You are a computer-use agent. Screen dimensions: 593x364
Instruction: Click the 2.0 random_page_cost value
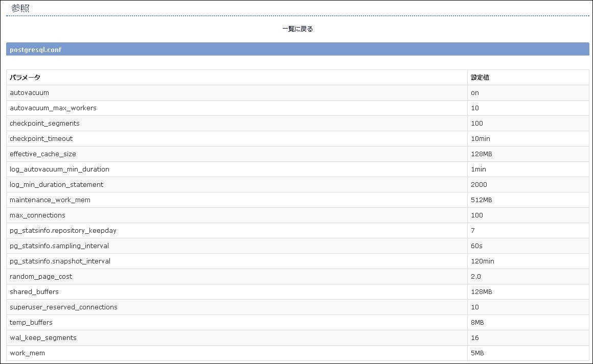476,276
